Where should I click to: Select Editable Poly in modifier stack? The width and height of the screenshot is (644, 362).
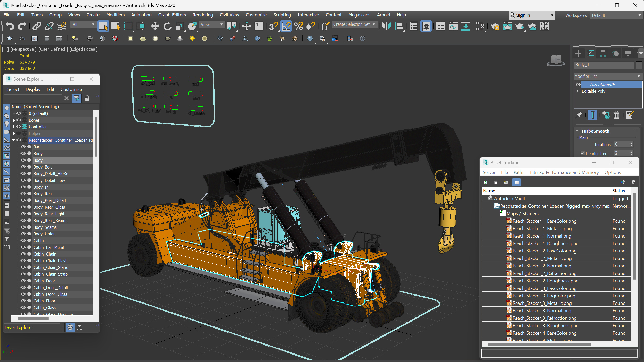click(593, 91)
